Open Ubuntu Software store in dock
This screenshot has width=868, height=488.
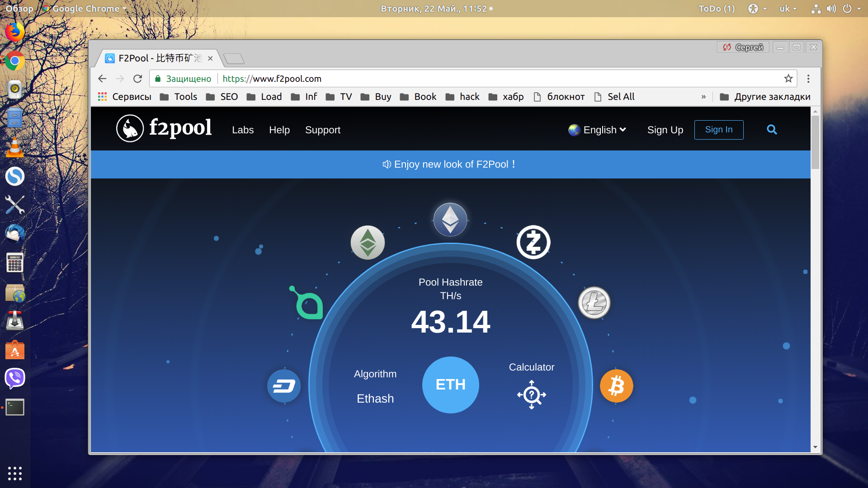pyautogui.click(x=15, y=350)
